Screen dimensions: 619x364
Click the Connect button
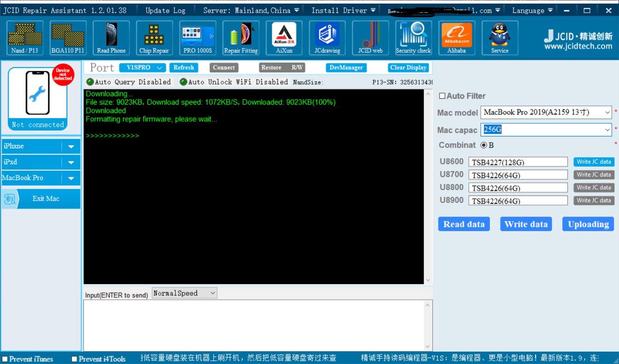point(224,68)
